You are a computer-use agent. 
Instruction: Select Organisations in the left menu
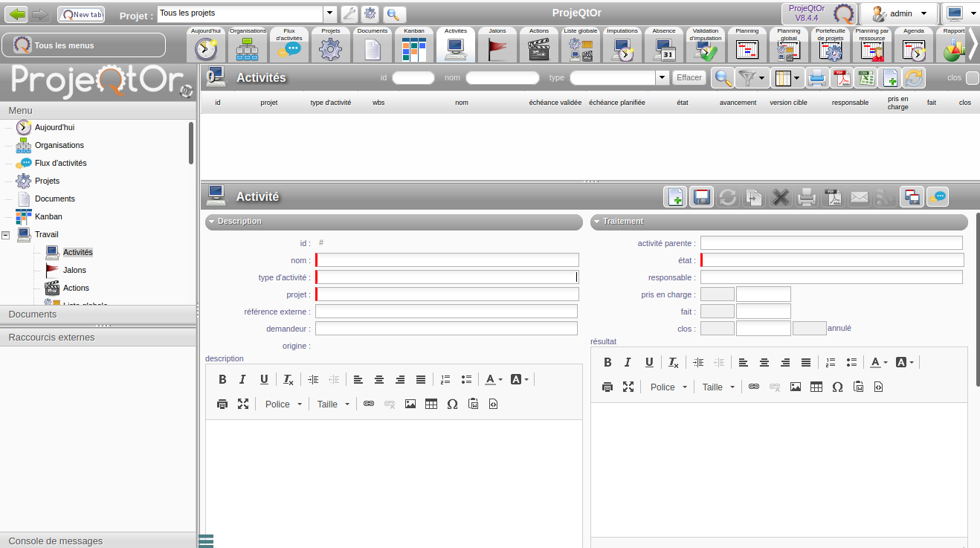coord(59,146)
